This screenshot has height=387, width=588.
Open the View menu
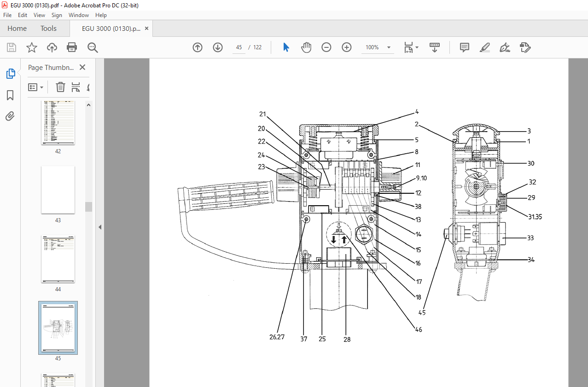39,15
